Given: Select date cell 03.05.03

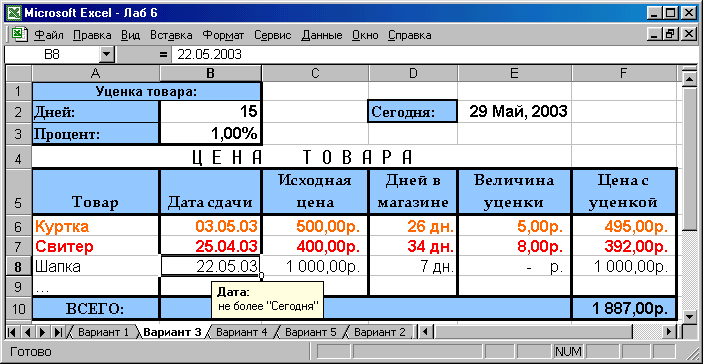Looking at the screenshot, I should tap(210, 226).
